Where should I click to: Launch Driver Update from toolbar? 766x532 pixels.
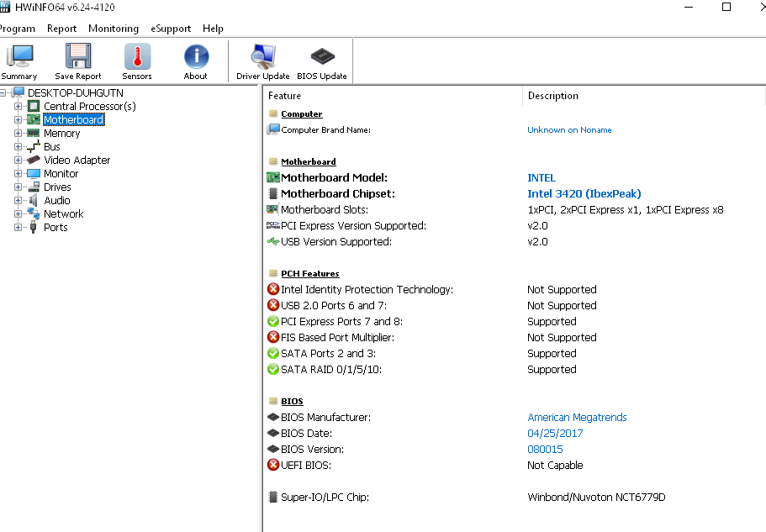click(x=263, y=61)
